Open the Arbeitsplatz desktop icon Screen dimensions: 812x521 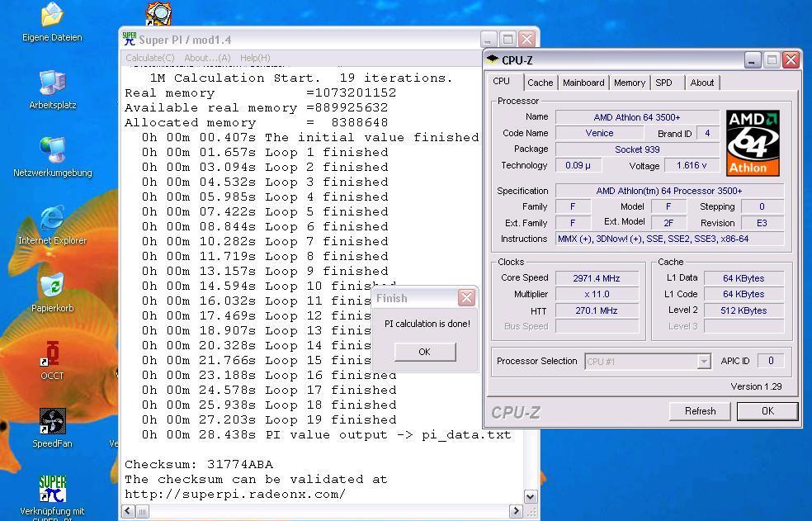(52, 83)
